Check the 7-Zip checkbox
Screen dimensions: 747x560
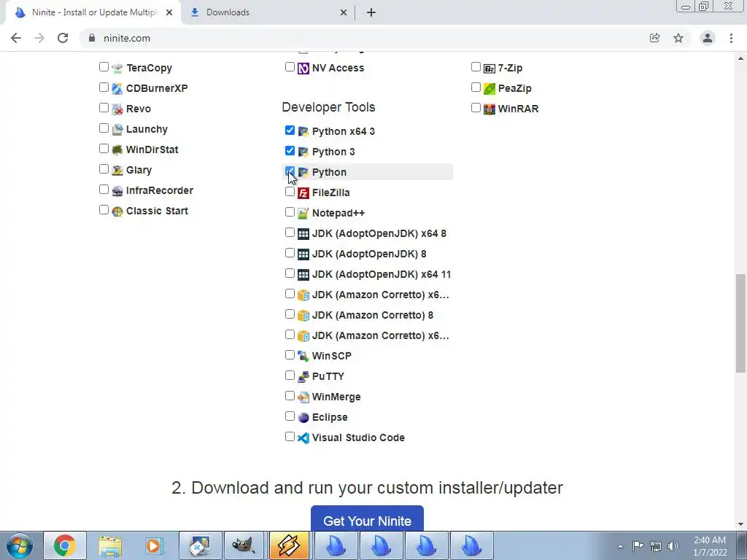(476, 67)
